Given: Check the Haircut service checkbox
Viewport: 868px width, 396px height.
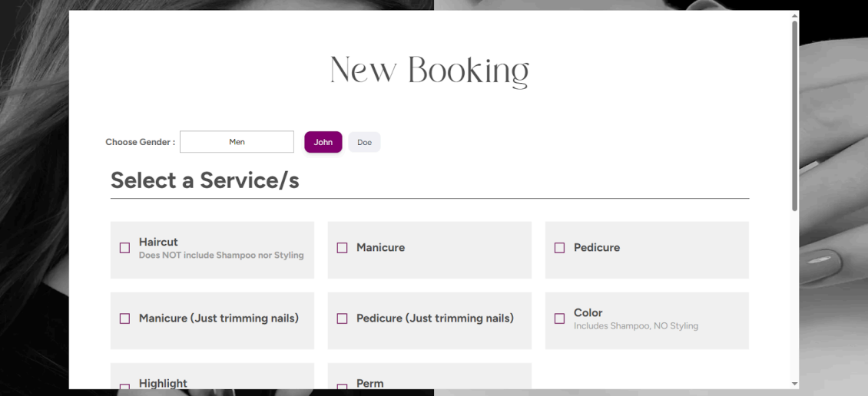Looking at the screenshot, I should [124, 248].
